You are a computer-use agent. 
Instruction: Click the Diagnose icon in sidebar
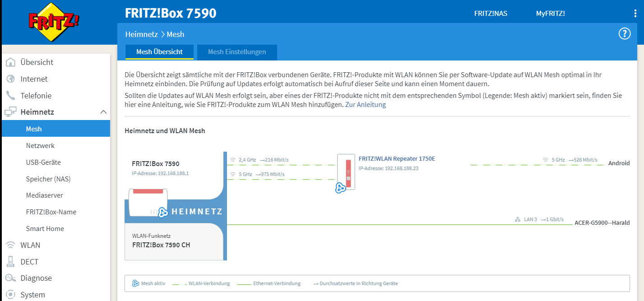[10, 278]
